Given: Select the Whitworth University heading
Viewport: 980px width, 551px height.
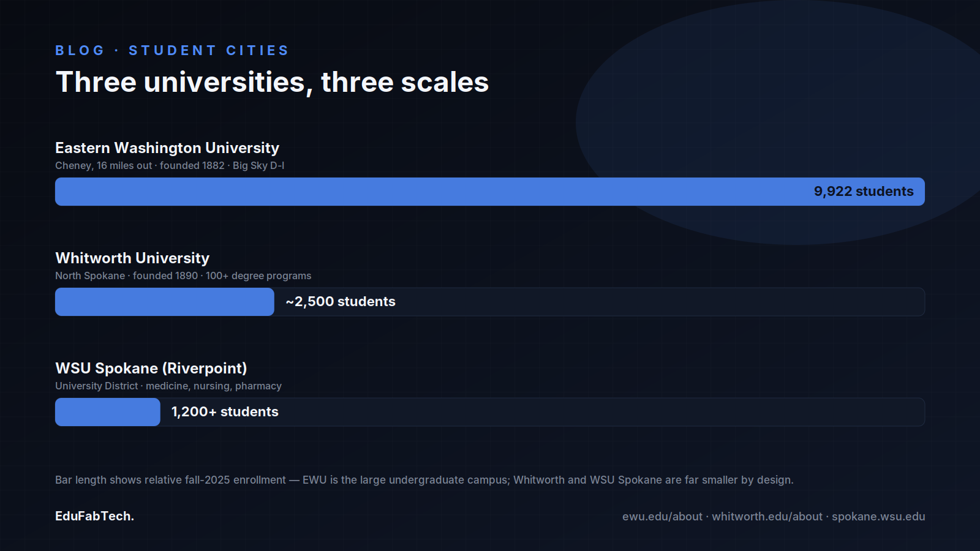Looking at the screenshot, I should tap(132, 258).
